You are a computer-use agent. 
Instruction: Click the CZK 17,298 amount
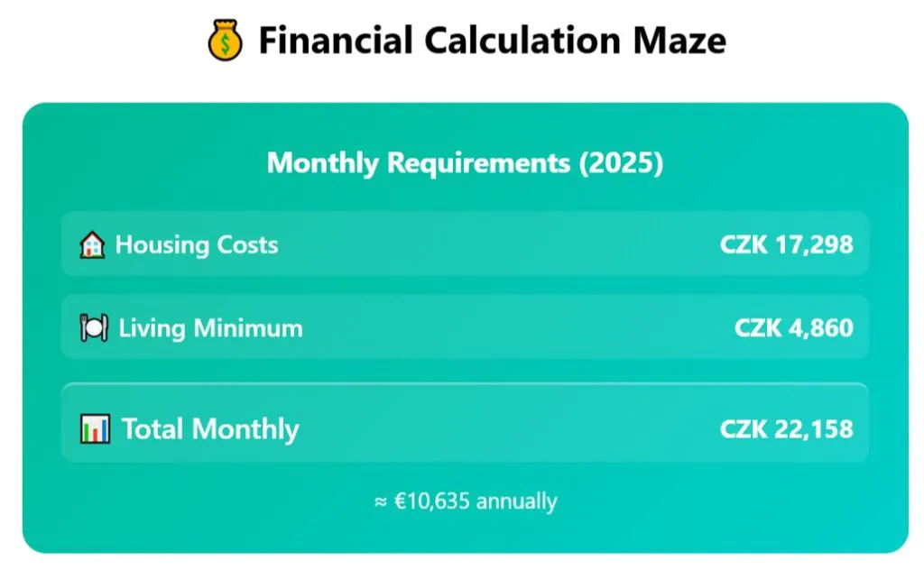click(786, 244)
